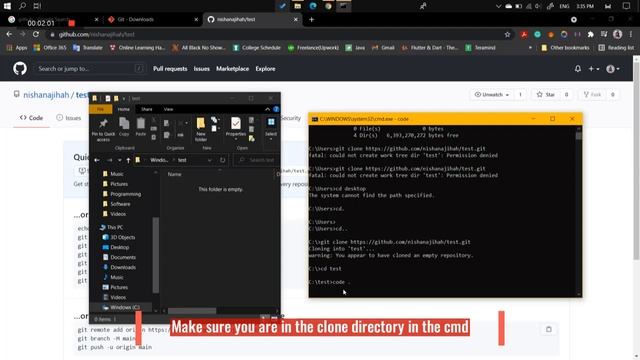Click the Explorer Search test box
The image size is (640, 360).
(257, 160)
